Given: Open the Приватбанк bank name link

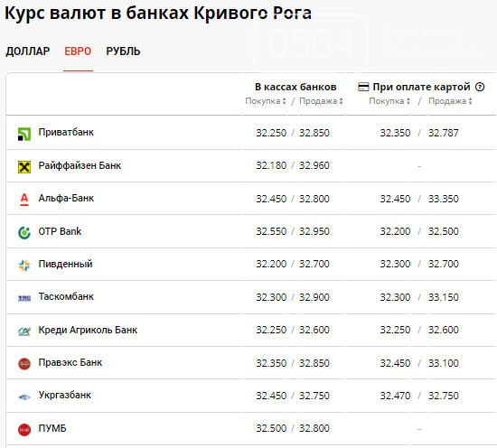Looking at the screenshot, I should pos(66,132).
